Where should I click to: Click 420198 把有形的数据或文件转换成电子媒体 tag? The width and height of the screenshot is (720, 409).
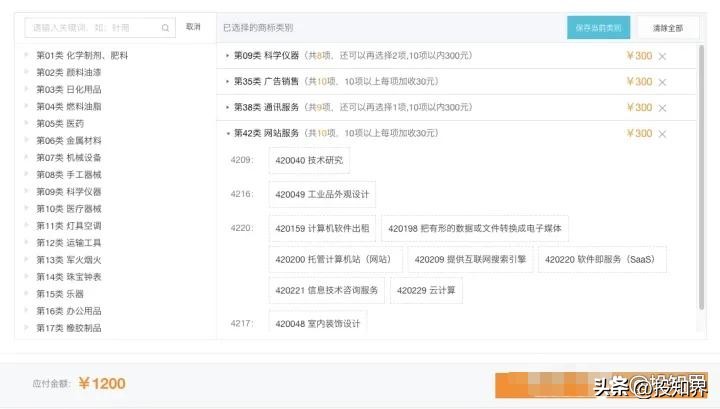tap(475, 228)
